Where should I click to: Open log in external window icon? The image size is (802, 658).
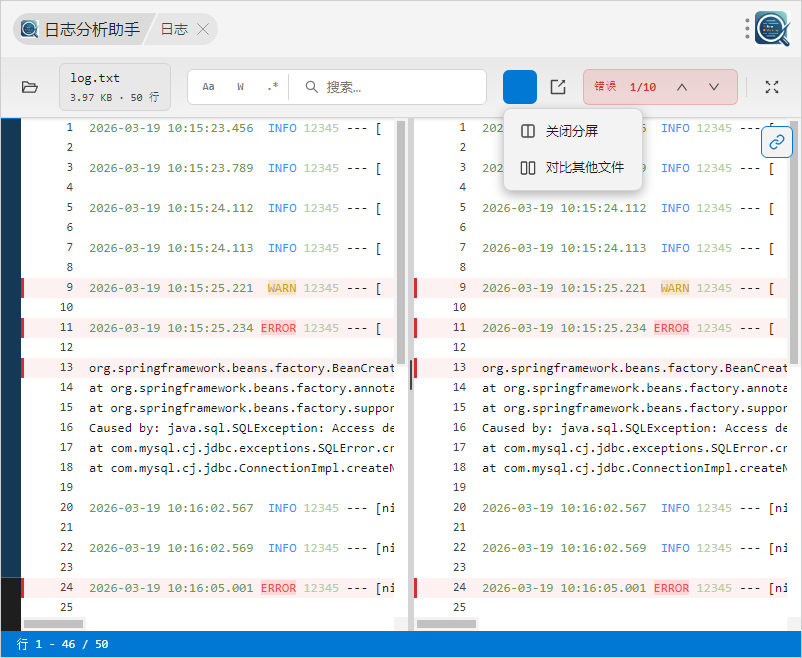point(558,87)
